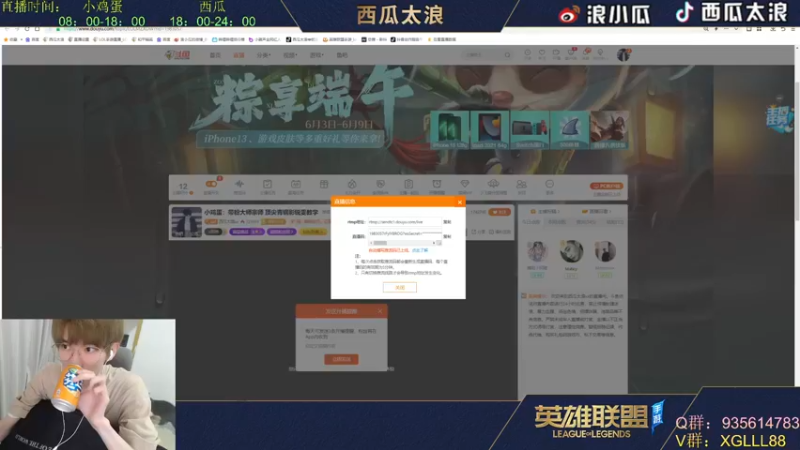This screenshot has width=800, height=450.
Task: Copy the stream key with its 复制 link
Action: click(447, 237)
